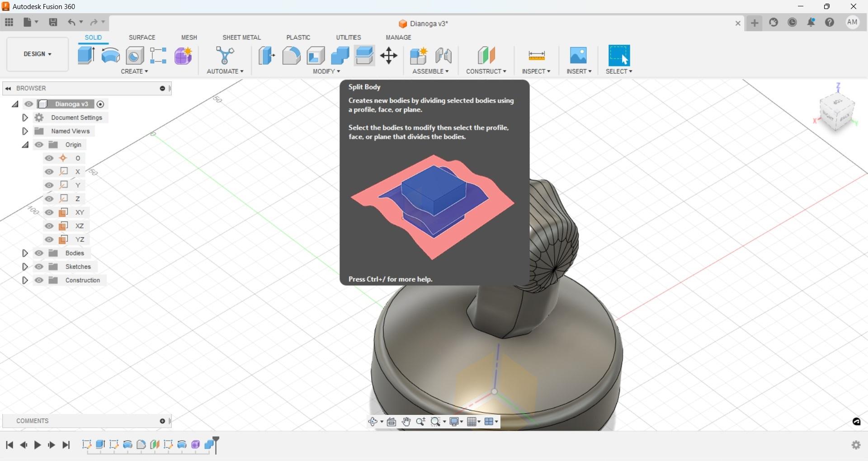Select the Combine tool in the Modify panel
Image resolution: width=868 pixels, height=461 pixels.
tap(340, 56)
